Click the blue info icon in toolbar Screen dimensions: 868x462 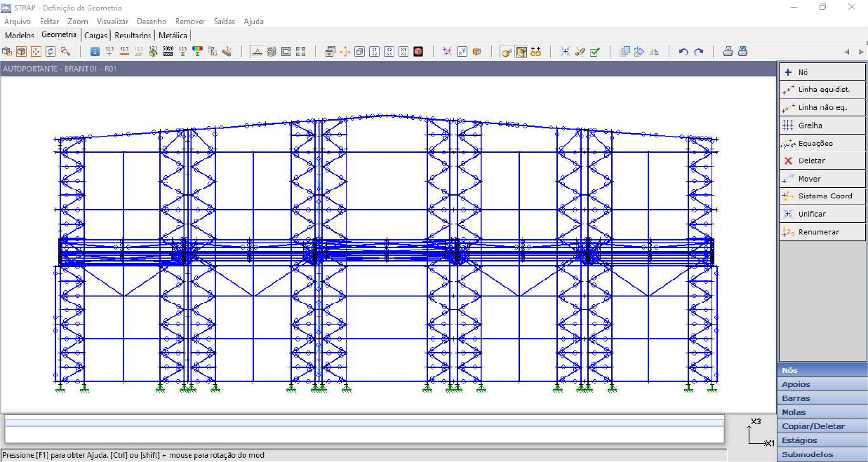pyautogui.click(x=95, y=51)
